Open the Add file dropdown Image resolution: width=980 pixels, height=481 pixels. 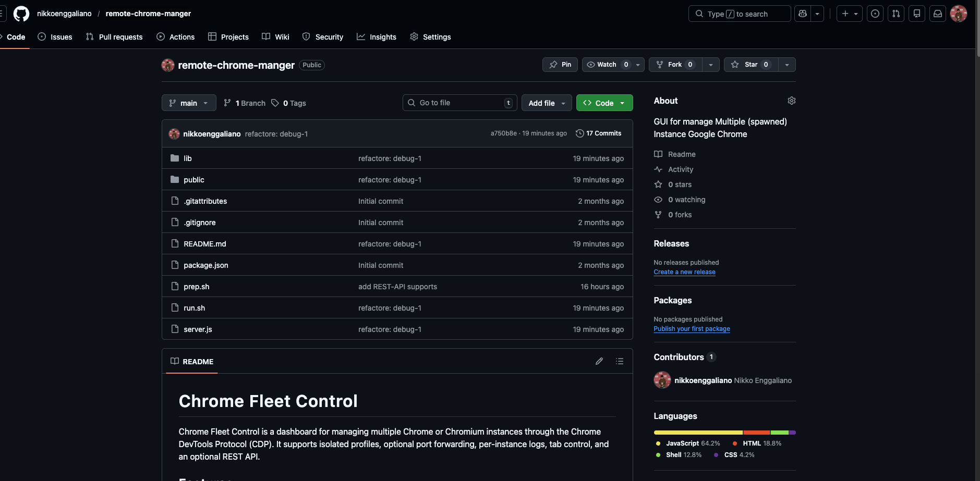(547, 103)
